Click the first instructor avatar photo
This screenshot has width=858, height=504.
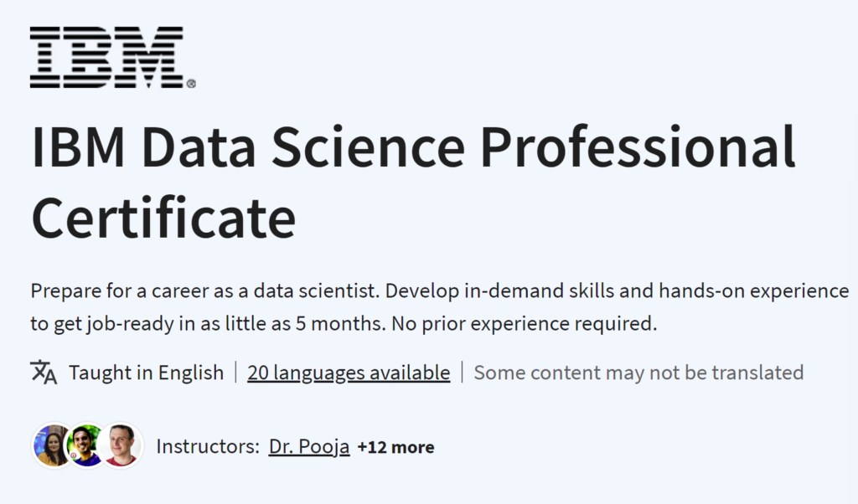51,445
